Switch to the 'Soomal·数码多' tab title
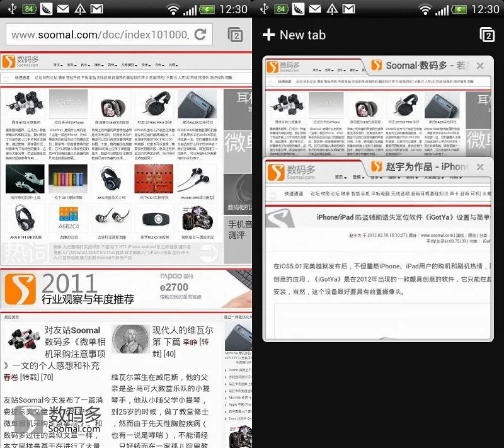The height and width of the screenshot is (448, 504). click(x=426, y=66)
